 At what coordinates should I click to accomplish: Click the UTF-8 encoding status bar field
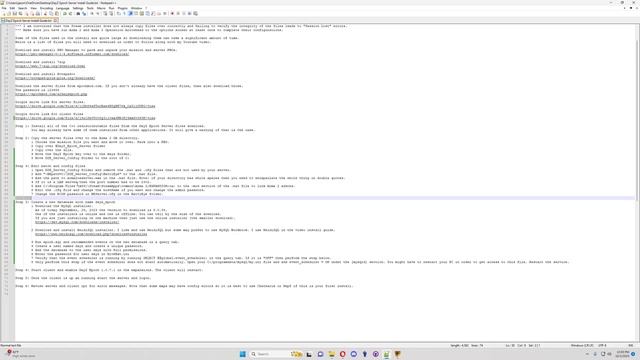point(602,345)
